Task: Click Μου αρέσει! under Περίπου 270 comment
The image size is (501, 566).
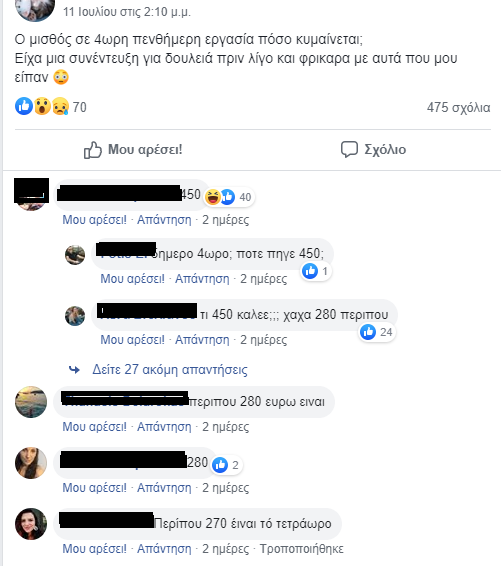Action: [95, 549]
